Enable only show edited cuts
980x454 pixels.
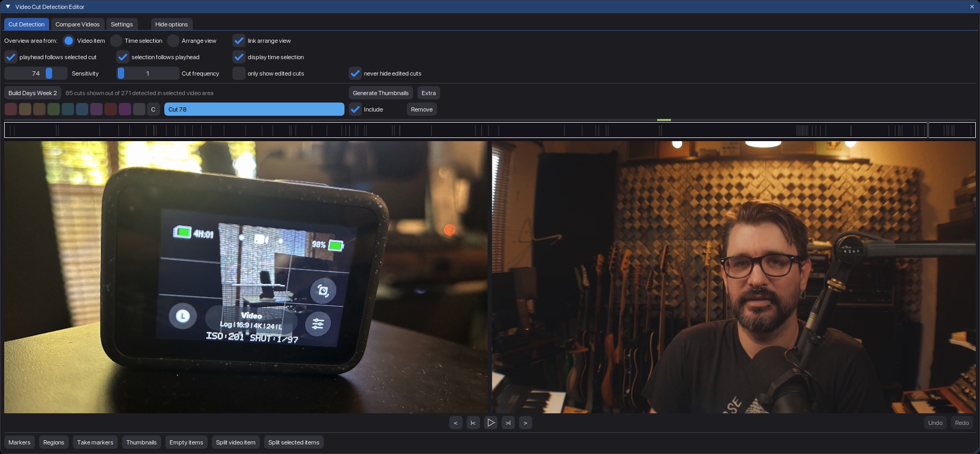click(x=239, y=73)
